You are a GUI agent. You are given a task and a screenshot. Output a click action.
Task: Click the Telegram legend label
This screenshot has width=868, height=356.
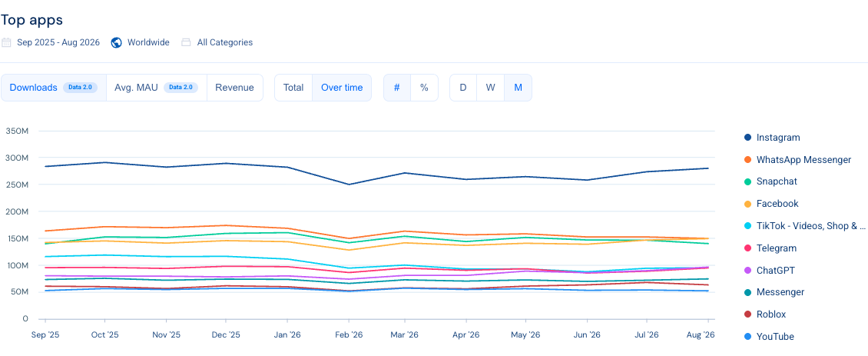pyautogui.click(x=777, y=248)
